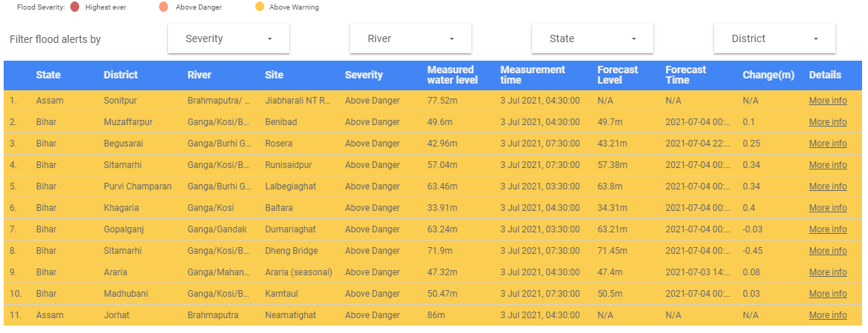Click the Site column header

pos(274,75)
